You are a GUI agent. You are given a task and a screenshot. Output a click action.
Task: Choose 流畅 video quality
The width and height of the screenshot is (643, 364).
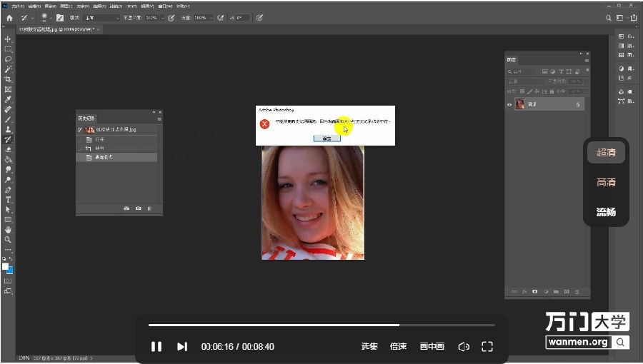(606, 212)
